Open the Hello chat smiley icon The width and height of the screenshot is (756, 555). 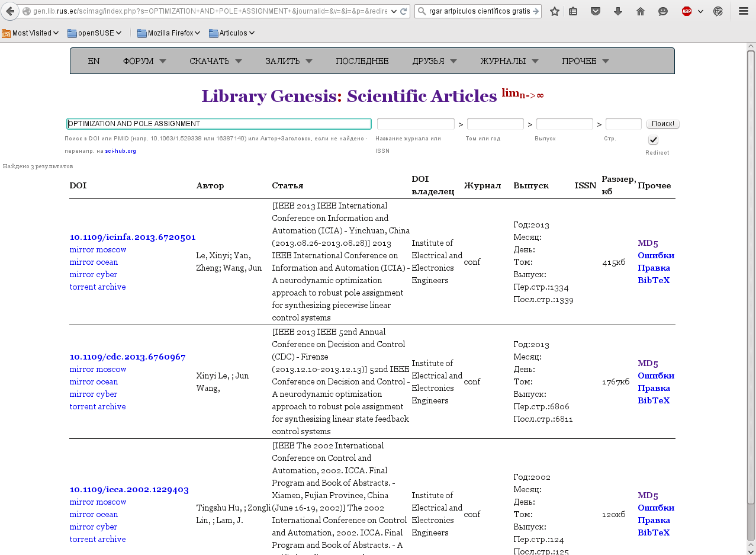[x=663, y=11]
